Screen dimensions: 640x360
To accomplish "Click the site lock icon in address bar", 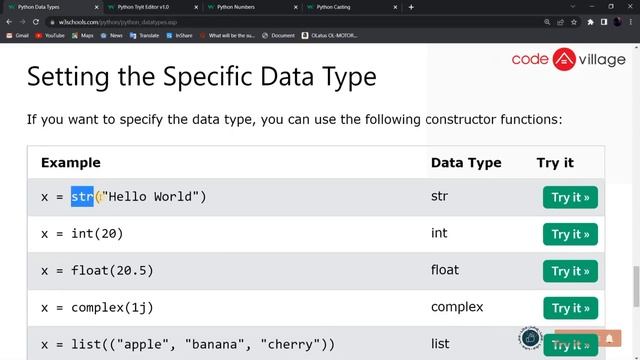I will coord(52,22).
